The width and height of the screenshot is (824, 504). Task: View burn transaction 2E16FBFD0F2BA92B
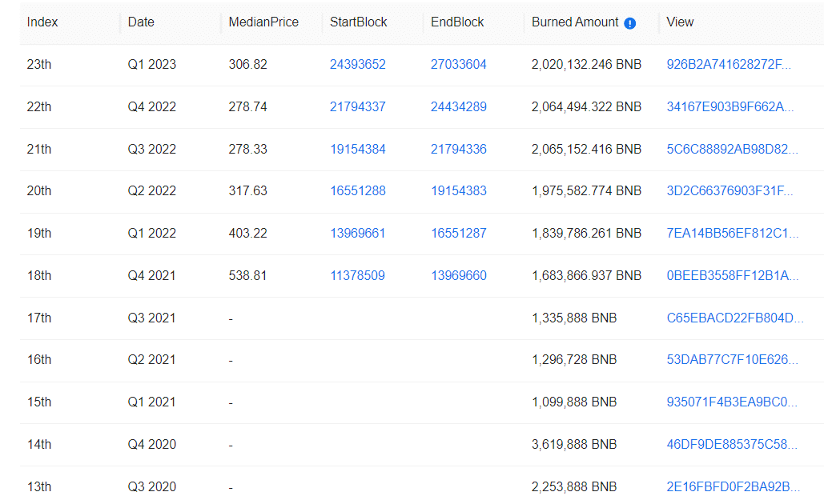(733, 486)
